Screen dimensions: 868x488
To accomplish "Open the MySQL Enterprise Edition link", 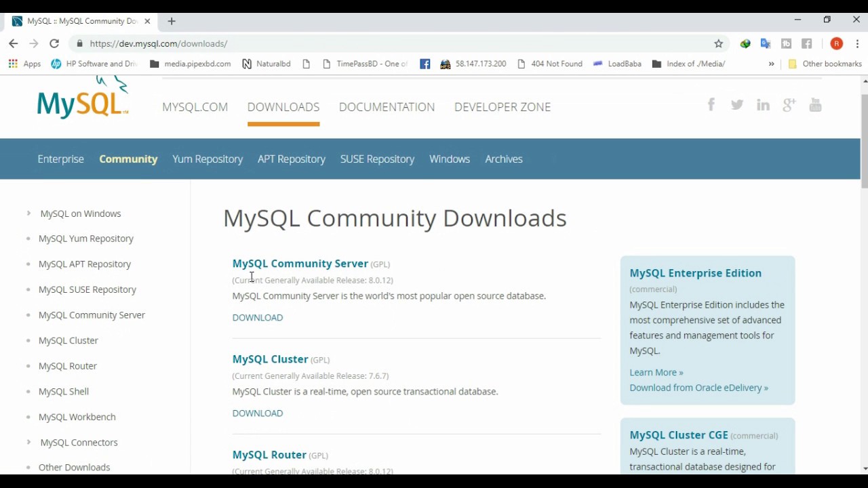I will [696, 273].
